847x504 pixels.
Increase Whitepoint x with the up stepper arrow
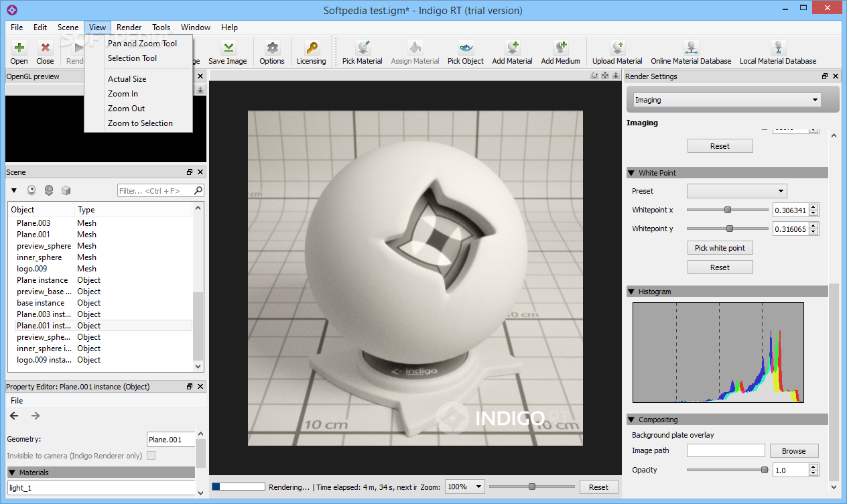(x=813, y=207)
